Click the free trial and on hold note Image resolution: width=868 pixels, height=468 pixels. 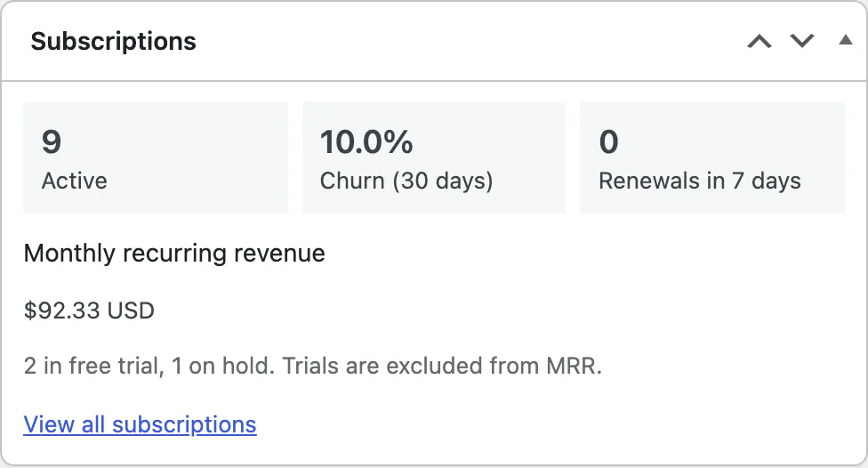point(313,366)
